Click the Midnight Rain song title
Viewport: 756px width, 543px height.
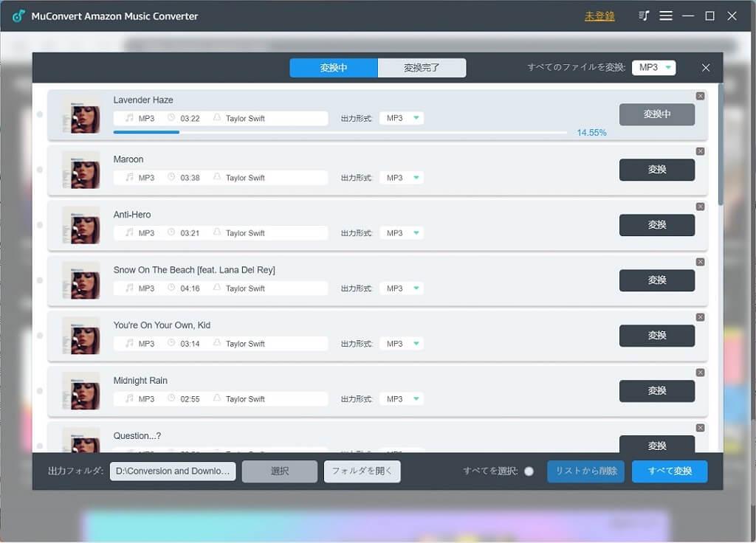140,381
